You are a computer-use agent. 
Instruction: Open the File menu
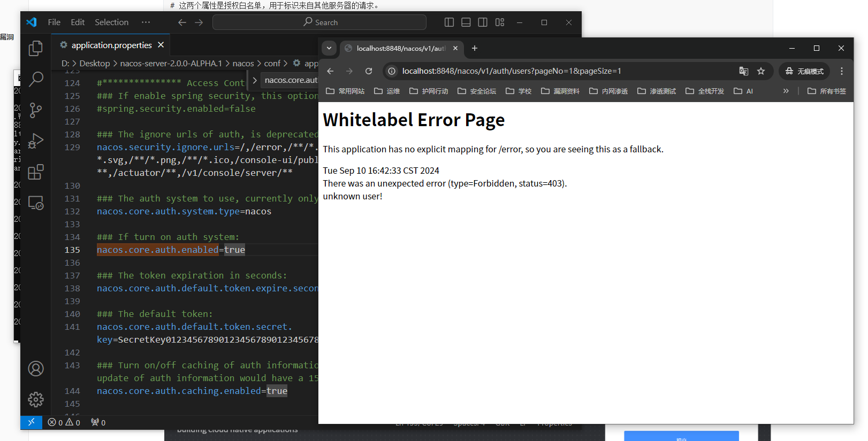[x=54, y=22]
